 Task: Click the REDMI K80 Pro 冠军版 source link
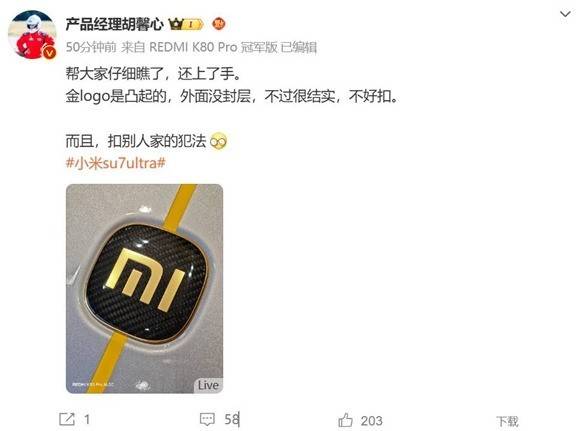213,47
